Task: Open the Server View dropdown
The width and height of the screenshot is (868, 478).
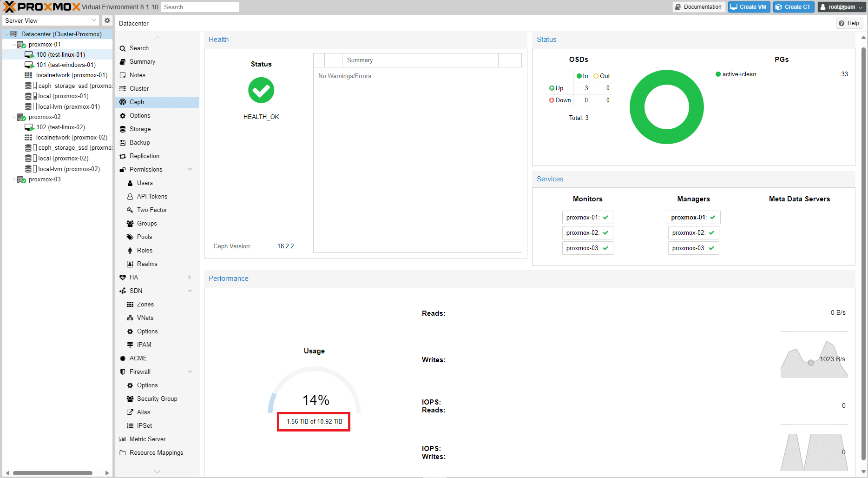Action: (x=94, y=20)
